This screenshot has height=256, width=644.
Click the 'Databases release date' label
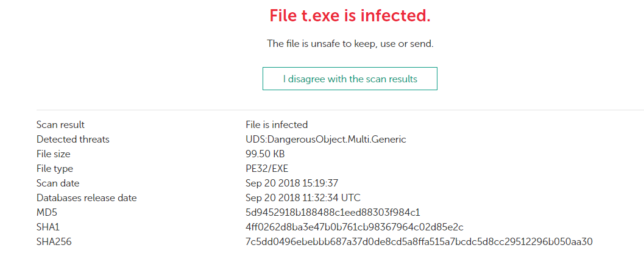(87, 197)
